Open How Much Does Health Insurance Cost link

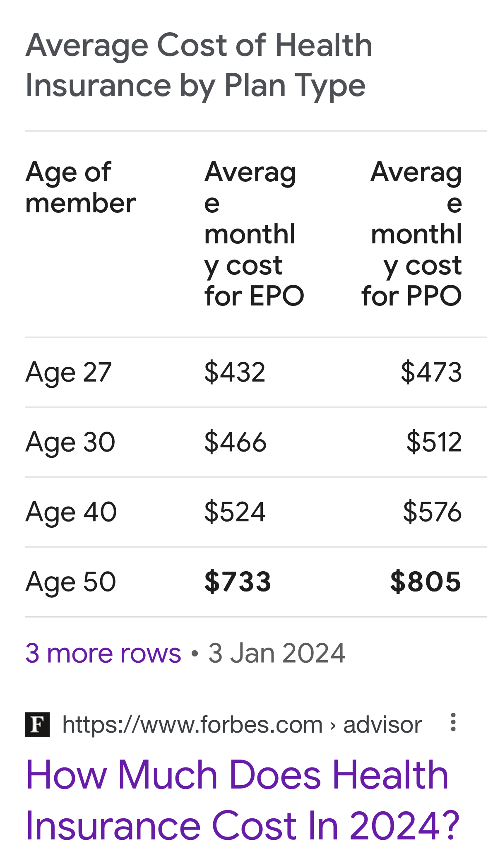point(243,800)
